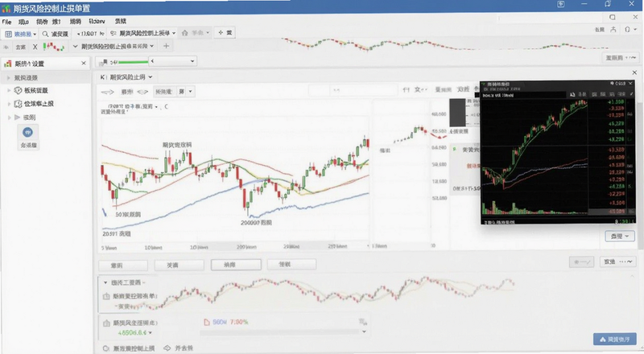Click the crosshair plus toolbar button
Image resolution: width=644 pixels, height=354 pixels.
click(225, 33)
